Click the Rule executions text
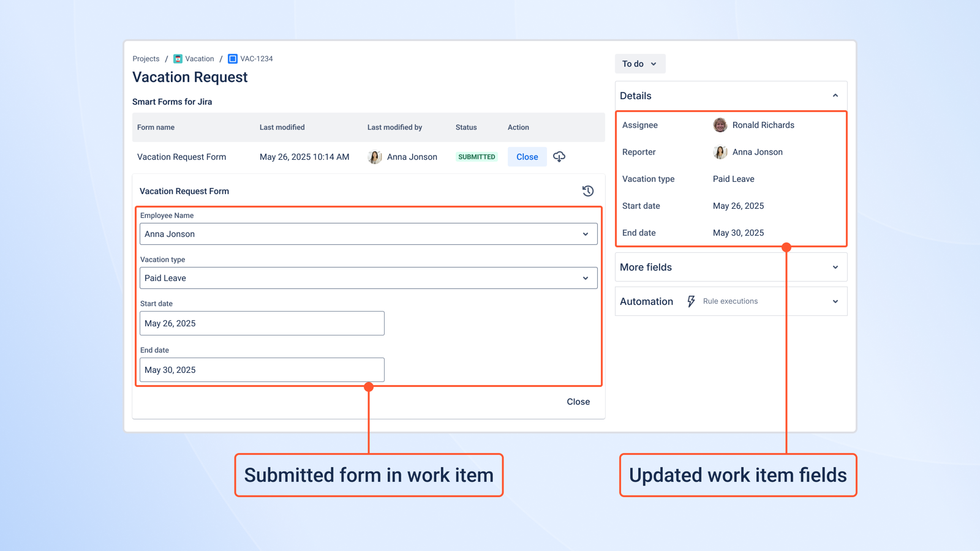 point(731,301)
